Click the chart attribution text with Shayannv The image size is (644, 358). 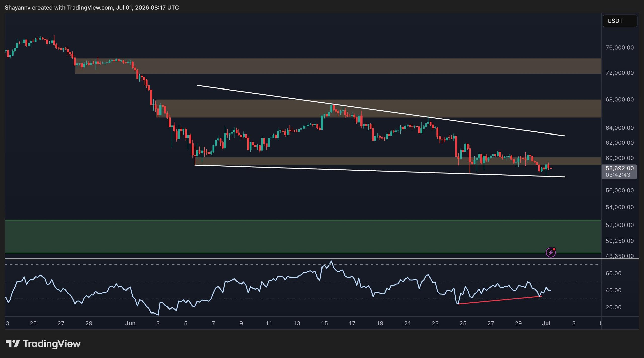pyautogui.click(x=92, y=8)
